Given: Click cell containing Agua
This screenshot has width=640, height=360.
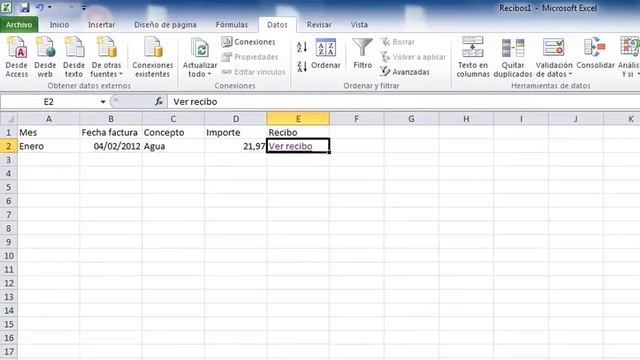Looking at the screenshot, I should pyautogui.click(x=173, y=146).
